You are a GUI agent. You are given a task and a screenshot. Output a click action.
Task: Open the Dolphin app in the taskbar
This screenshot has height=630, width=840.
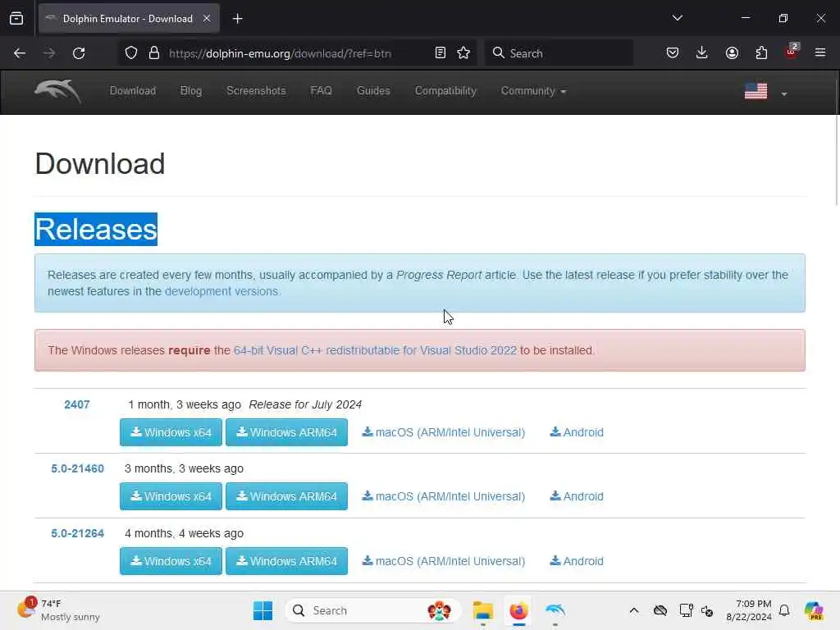(x=555, y=610)
